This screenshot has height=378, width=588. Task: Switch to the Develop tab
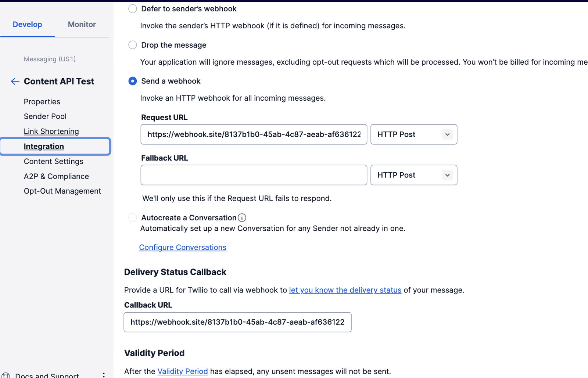point(27,24)
